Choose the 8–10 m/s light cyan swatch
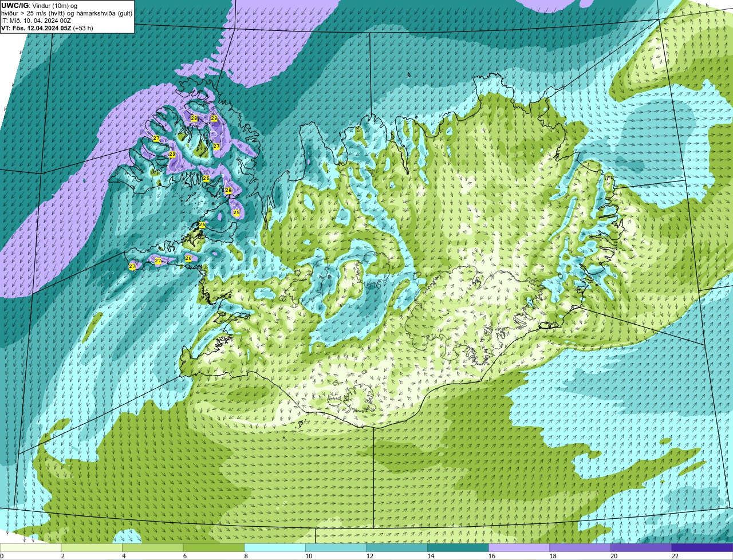Viewport: 733px width, 560px height. [x=275, y=547]
